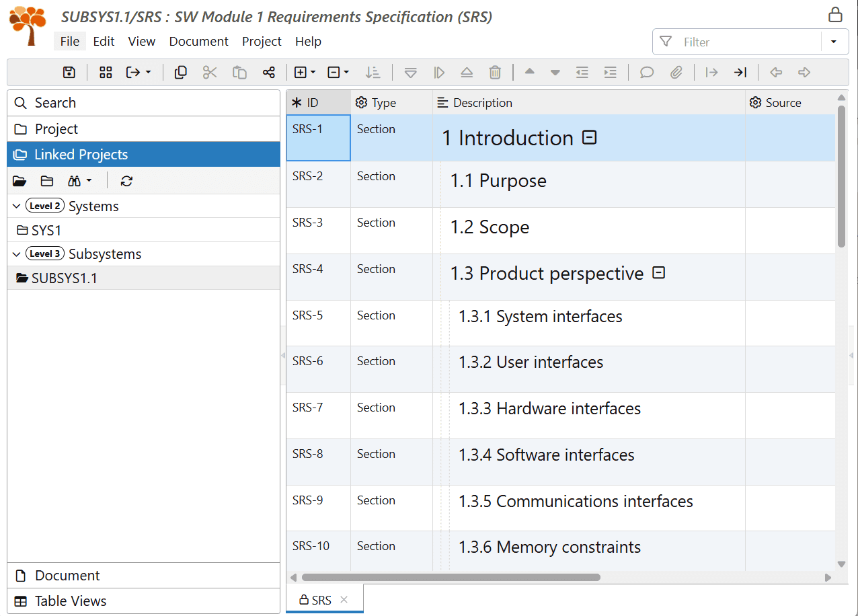Click the Copy icon in the toolbar

click(x=180, y=73)
